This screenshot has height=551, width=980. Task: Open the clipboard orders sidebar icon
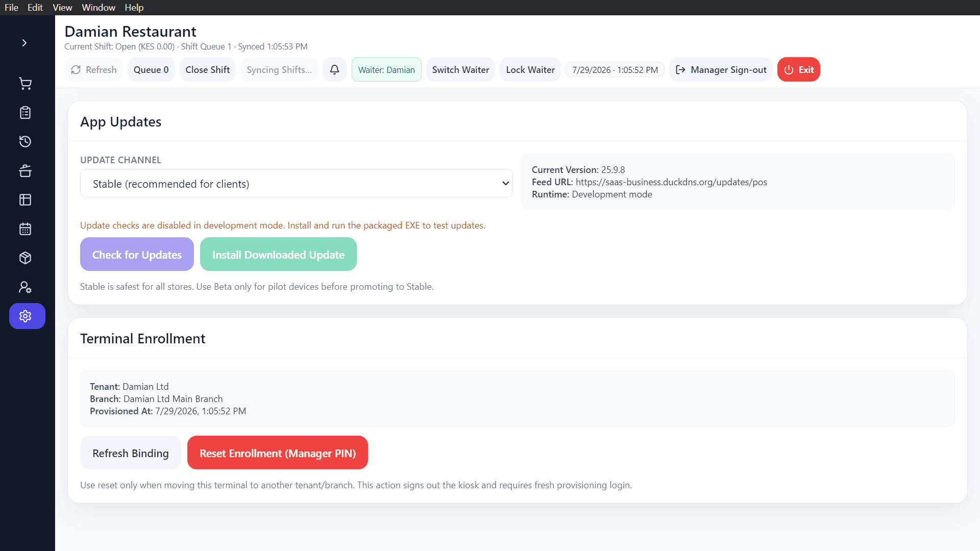[26, 113]
